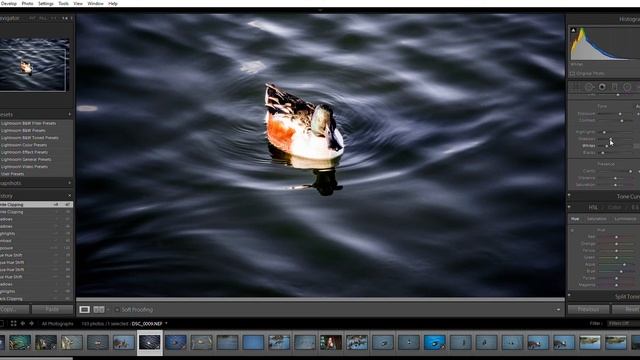
Task: Adjust the Vibrance slider
Action: (616, 178)
